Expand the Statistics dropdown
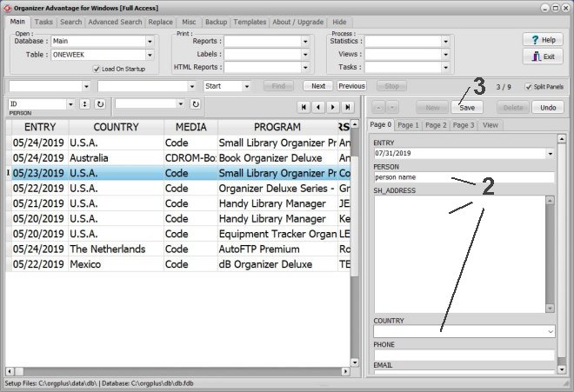Viewport: 574px width, 392px height. point(445,42)
